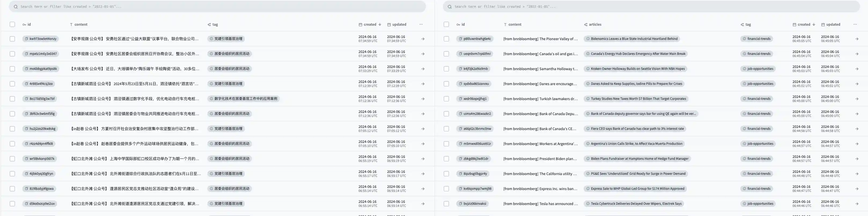Image resolution: width=868 pixels, height=216 pixels.
Task: Copy the id p8l0uwnbwhg6e4c
Action: point(460,39)
